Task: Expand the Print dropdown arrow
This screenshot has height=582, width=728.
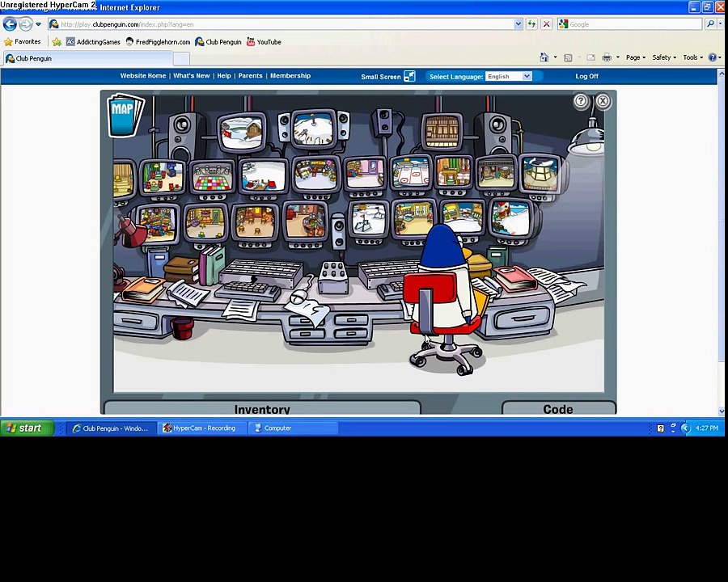Action: pyautogui.click(x=617, y=57)
